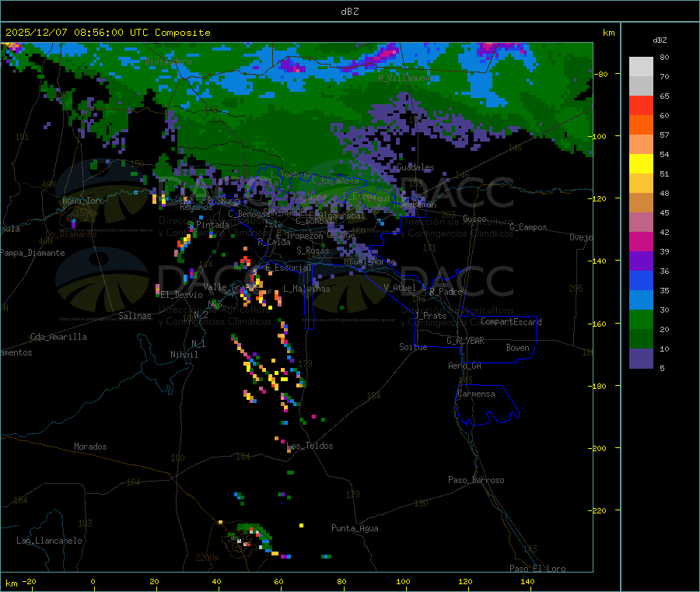This screenshot has width=700, height=592.
Task: Select the 'Agua_Toro' place label
Action: (83, 201)
